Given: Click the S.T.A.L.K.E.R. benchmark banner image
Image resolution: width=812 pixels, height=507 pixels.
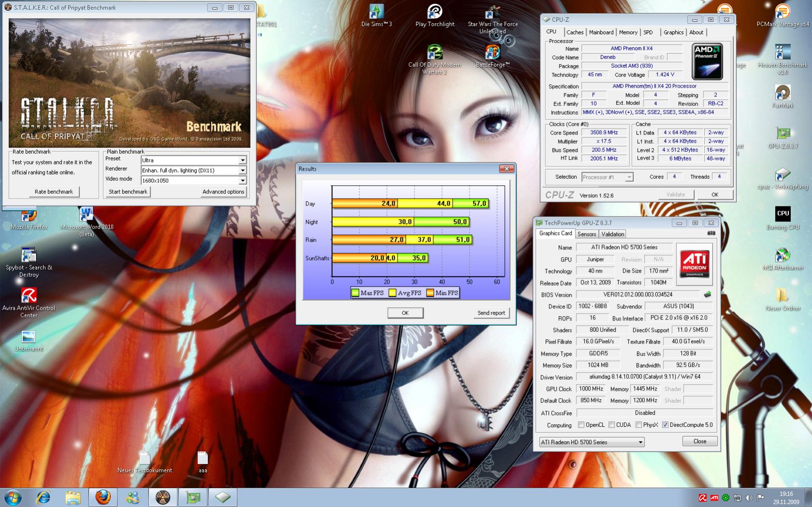Looking at the screenshot, I should [130, 83].
